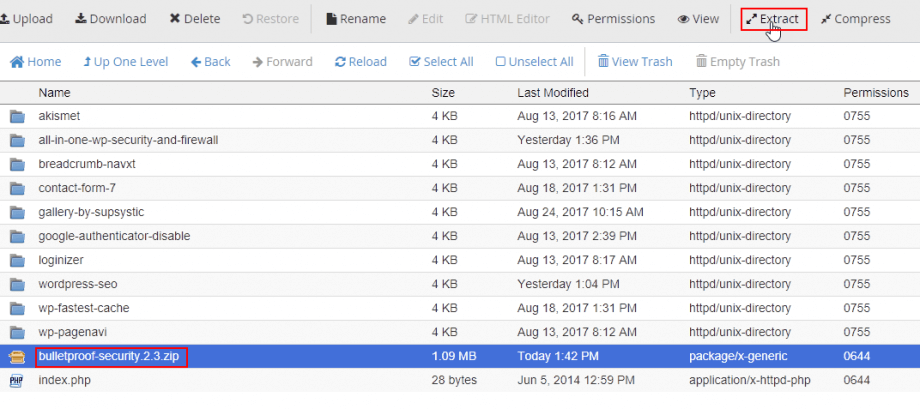Download the selected file
This screenshot has width=920, height=409.
pyautogui.click(x=111, y=19)
